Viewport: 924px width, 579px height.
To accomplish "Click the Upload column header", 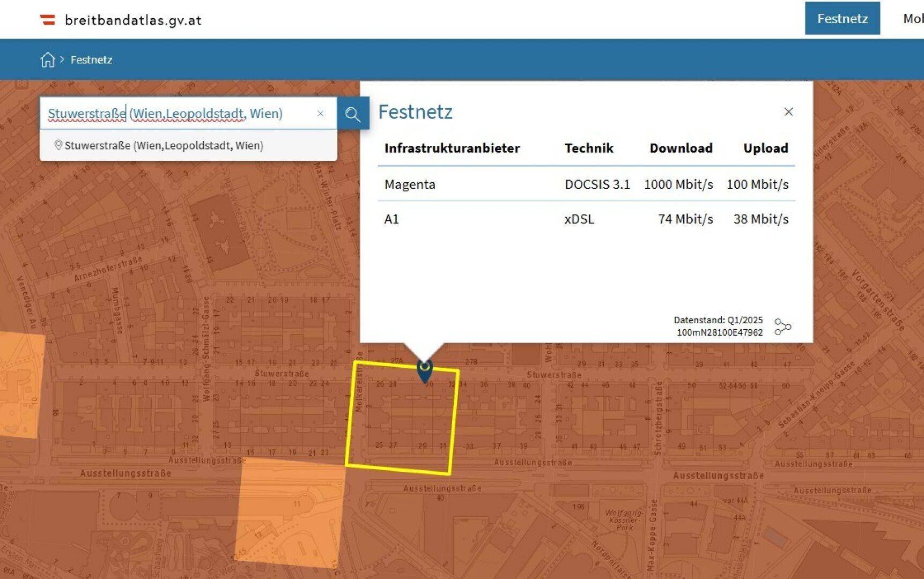I will click(x=766, y=149).
